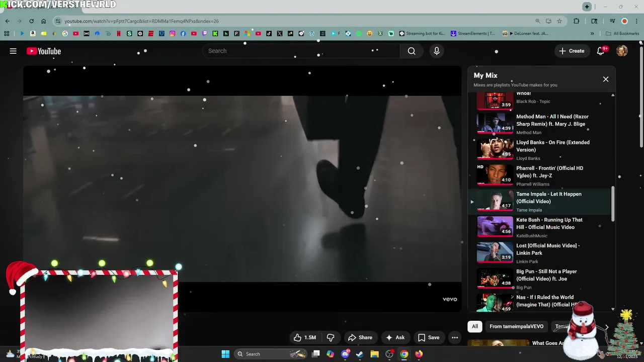Open the Amazon bookmark
The height and width of the screenshot is (362, 644).
[x=33, y=34]
